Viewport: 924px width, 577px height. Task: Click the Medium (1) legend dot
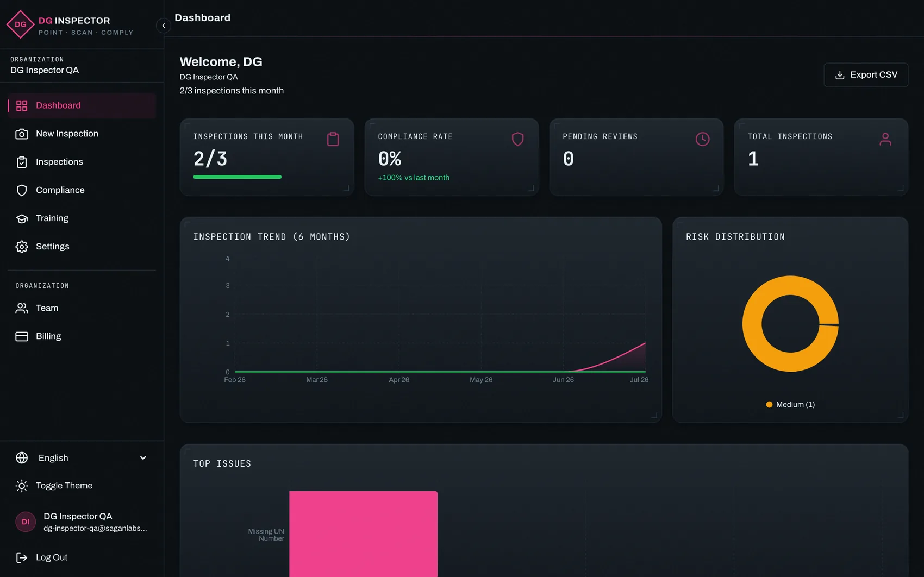[769, 405]
